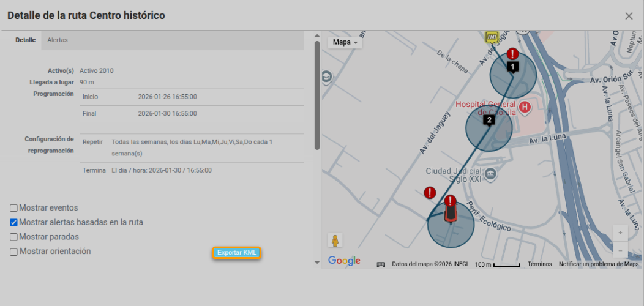644x306 pixels.
Task: Enable Mostrar eventos checkbox
Action: (x=13, y=208)
